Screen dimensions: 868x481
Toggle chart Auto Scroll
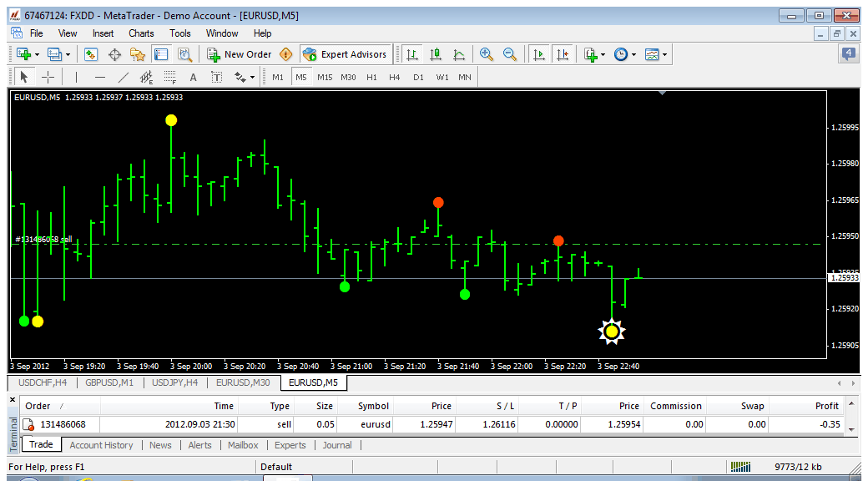pos(538,54)
